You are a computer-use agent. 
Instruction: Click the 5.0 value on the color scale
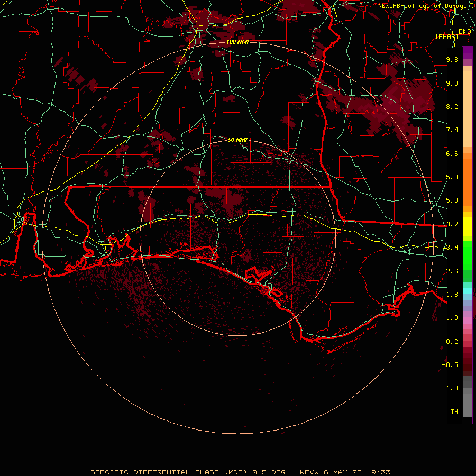tap(452, 200)
